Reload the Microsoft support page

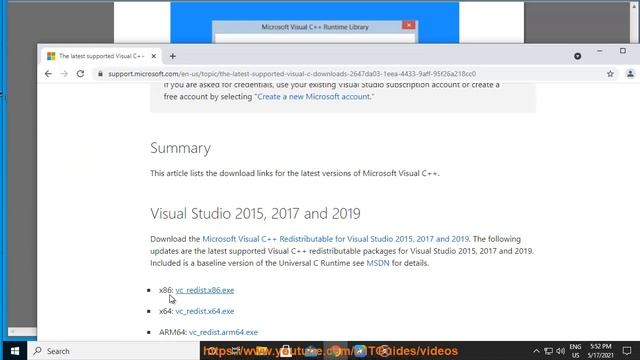[x=80, y=74]
